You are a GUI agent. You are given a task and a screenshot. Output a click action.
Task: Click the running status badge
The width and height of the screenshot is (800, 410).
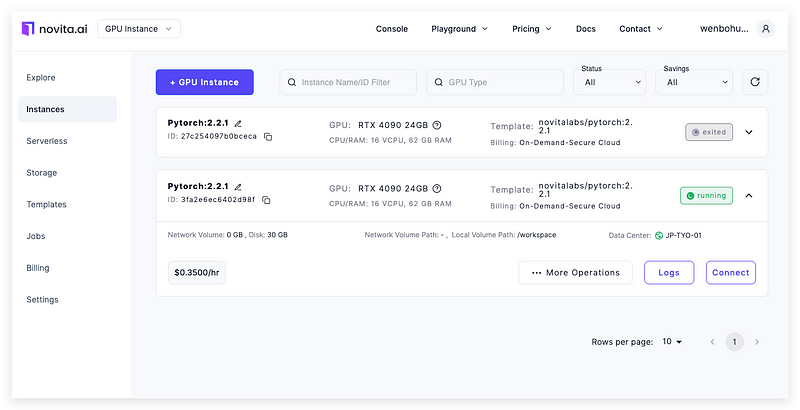[x=706, y=195]
